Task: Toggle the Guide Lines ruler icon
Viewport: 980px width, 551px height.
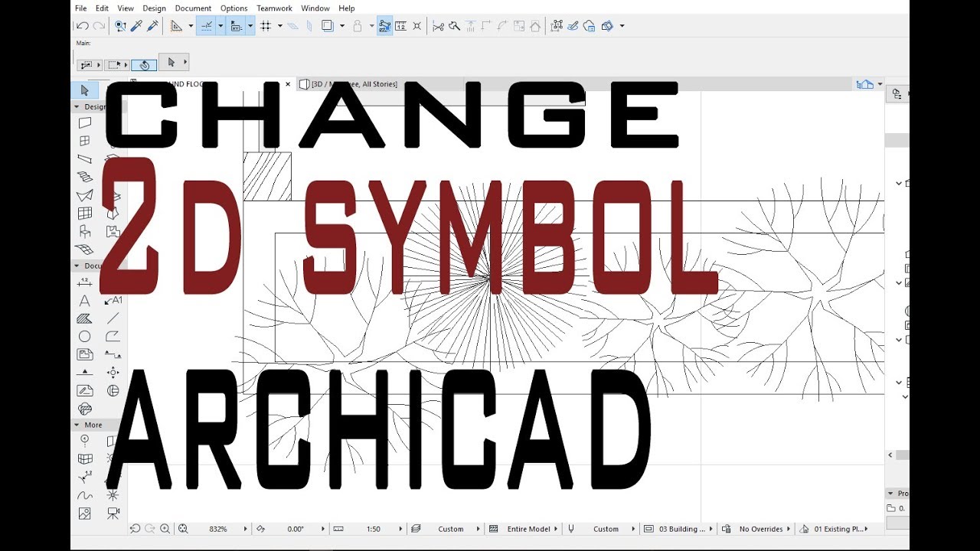Action: point(176,26)
